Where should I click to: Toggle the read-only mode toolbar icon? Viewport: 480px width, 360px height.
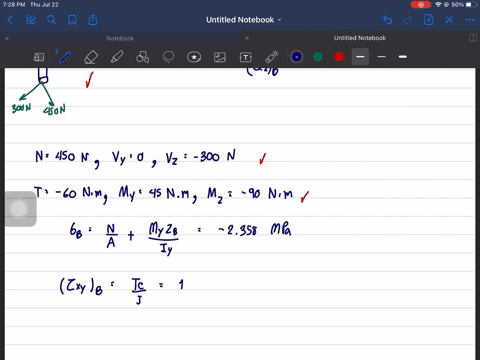tap(39, 57)
